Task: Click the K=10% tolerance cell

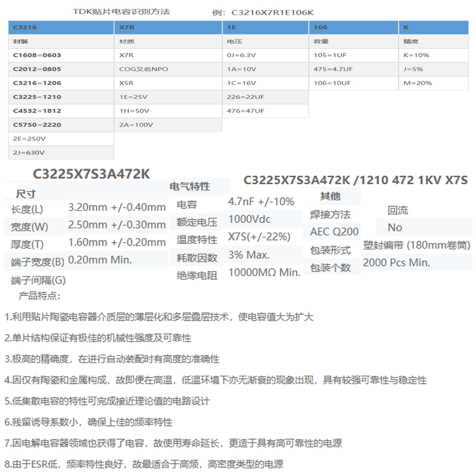Action: tap(434, 55)
